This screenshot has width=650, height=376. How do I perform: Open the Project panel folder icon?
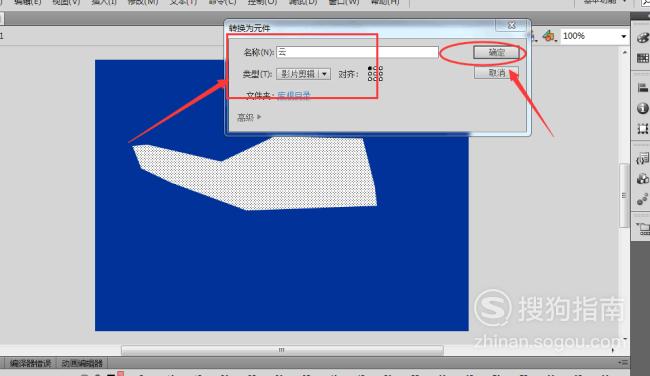coord(643,229)
